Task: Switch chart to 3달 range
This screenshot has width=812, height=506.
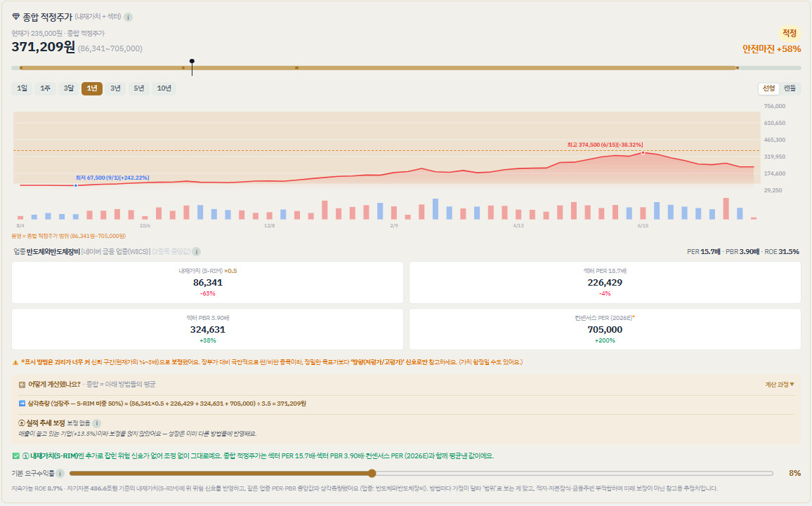Action: tap(68, 88)
